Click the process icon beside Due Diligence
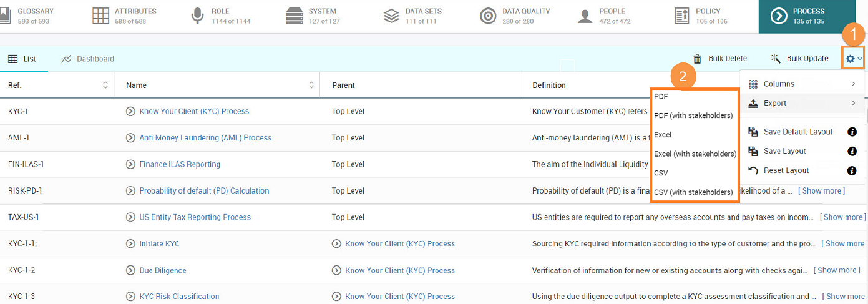Viewport: 868px width, 304px height. 130,270
